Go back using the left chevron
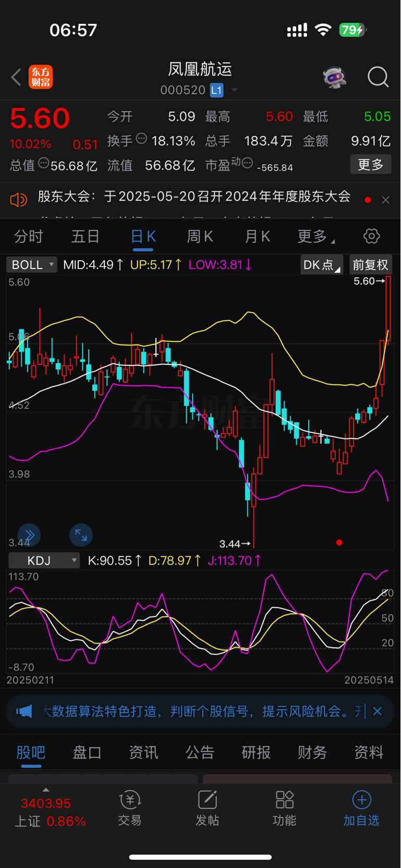This screenshot has height=868, width=401. 16,78
